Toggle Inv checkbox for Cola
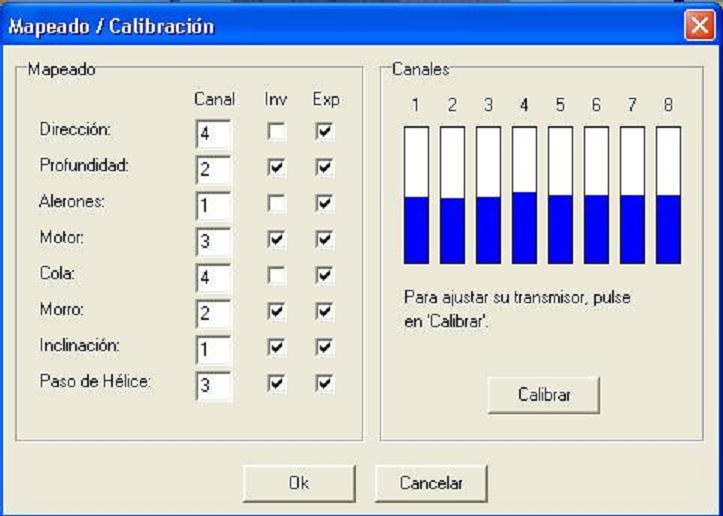 276,275
